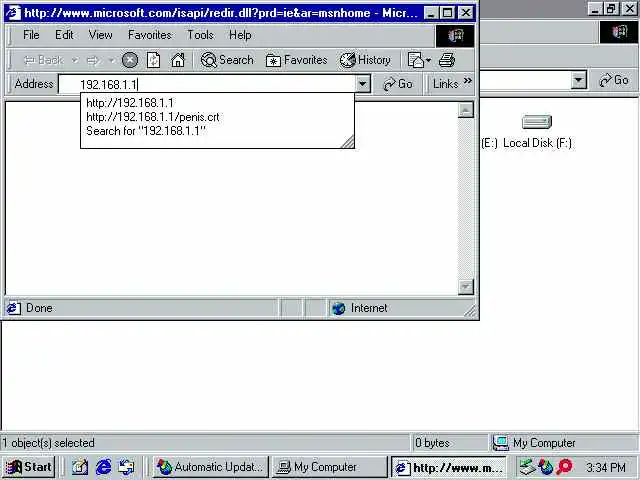
Task: Switch to My Computer taskbar button
Action: (329, 467)
